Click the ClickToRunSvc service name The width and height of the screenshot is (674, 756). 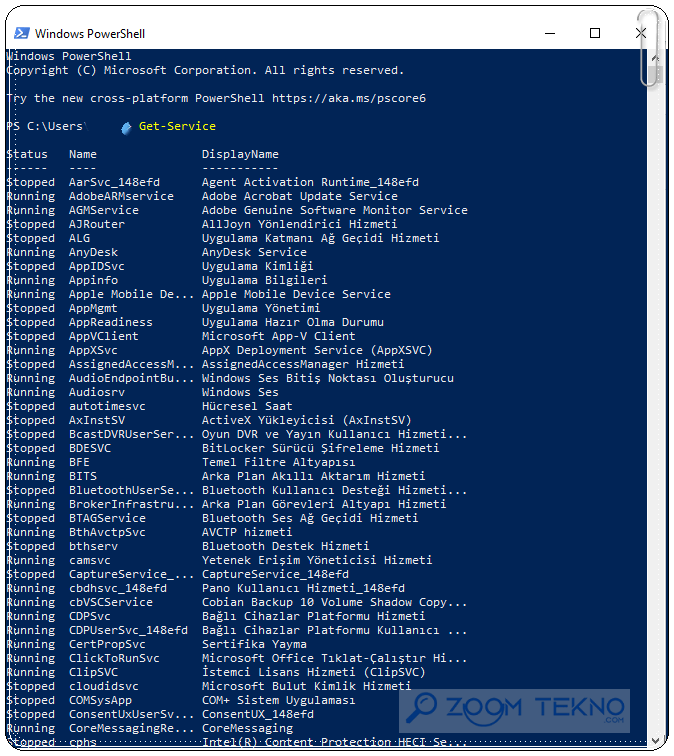click(114, 658)
